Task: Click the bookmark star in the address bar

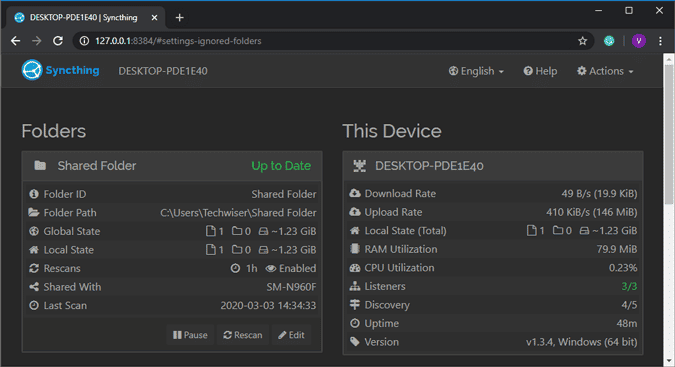Action: [582, 41]
